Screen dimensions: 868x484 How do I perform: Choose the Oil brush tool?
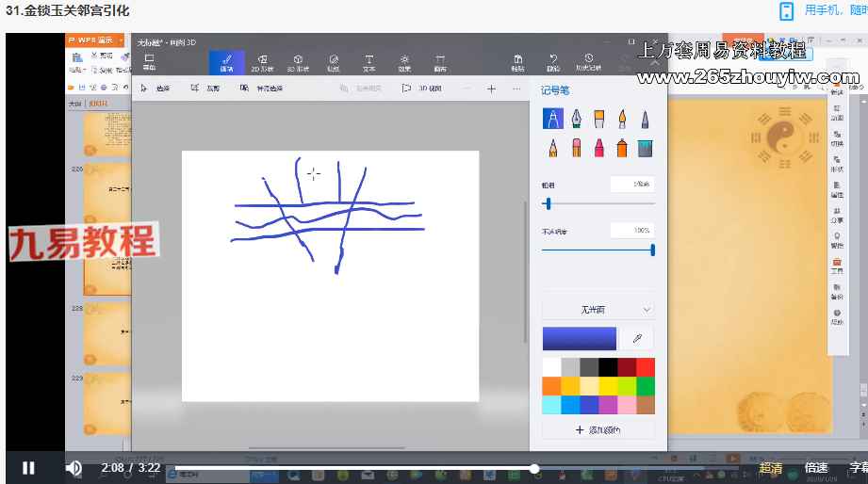click(x=598, y=119)
